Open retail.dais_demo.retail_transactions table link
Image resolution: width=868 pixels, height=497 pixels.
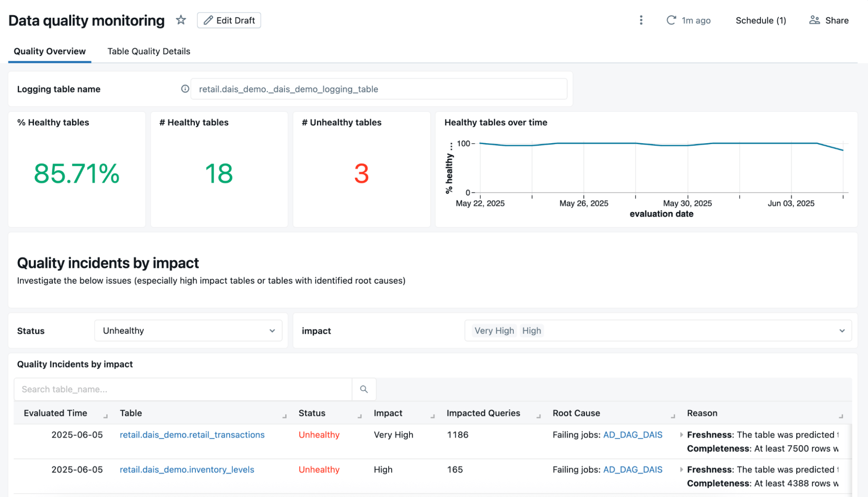tap(192, 435)
